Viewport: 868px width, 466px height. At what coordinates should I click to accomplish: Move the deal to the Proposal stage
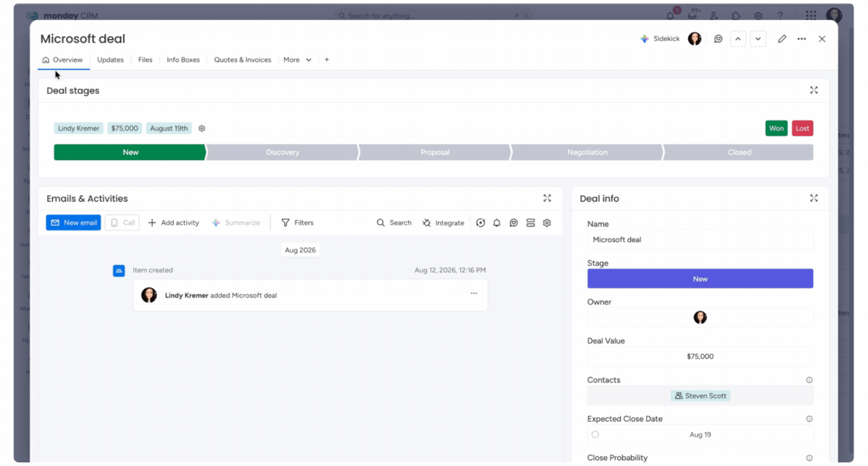click(435, 152)
